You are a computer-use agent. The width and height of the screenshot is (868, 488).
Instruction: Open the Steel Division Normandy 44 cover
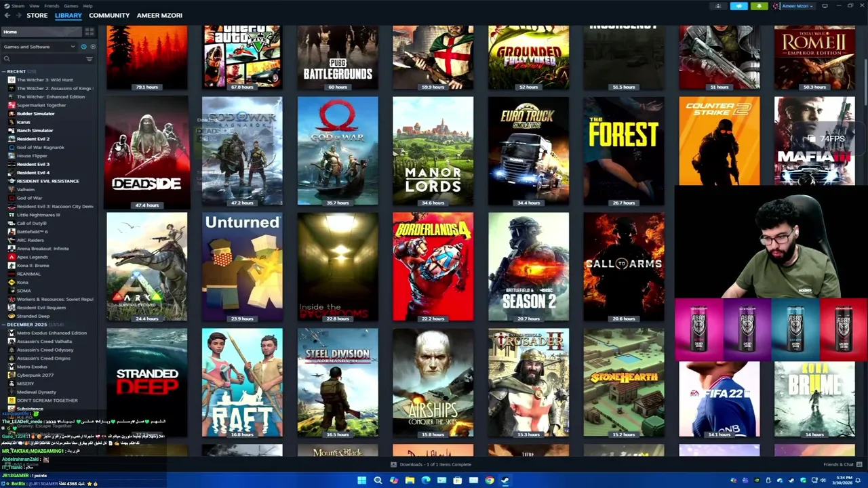pos(338,382)
